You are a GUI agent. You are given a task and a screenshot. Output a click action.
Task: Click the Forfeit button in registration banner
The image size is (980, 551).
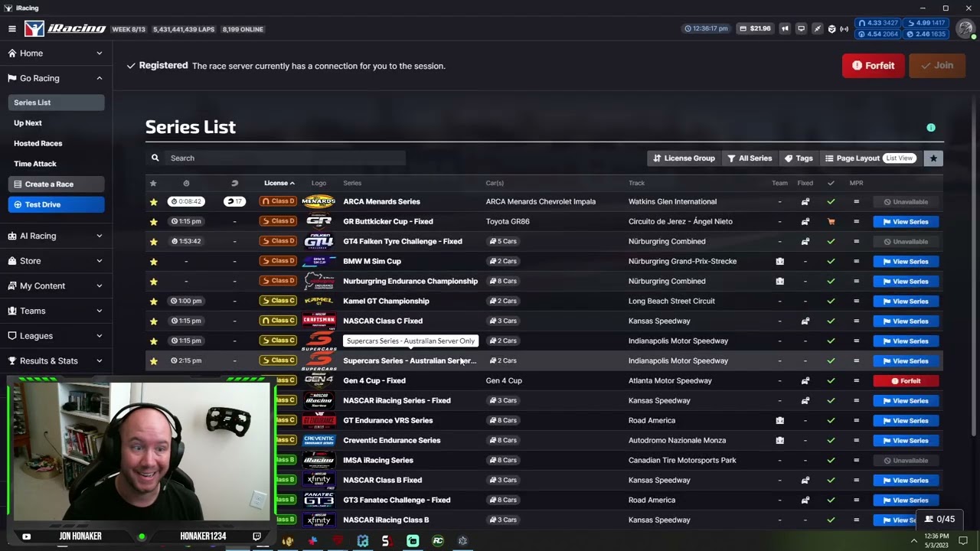(874, 66)
